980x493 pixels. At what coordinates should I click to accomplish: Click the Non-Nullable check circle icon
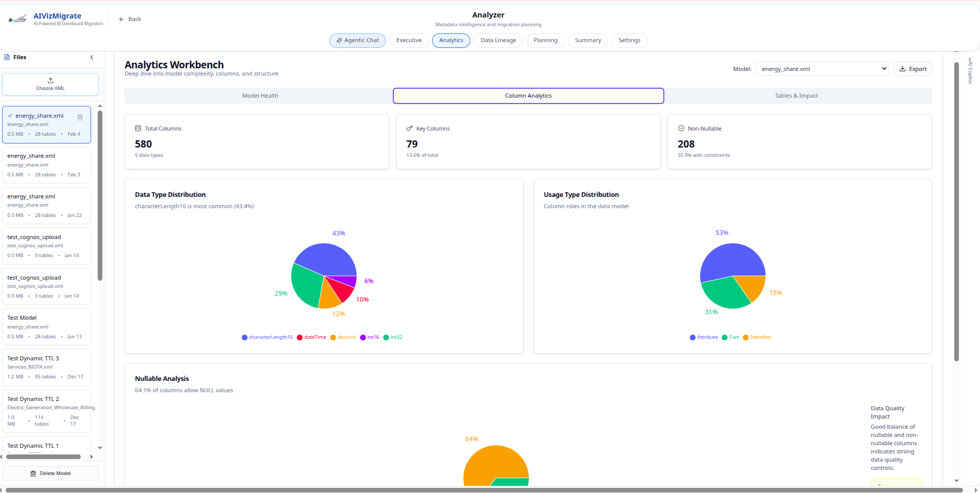[681, 129]
